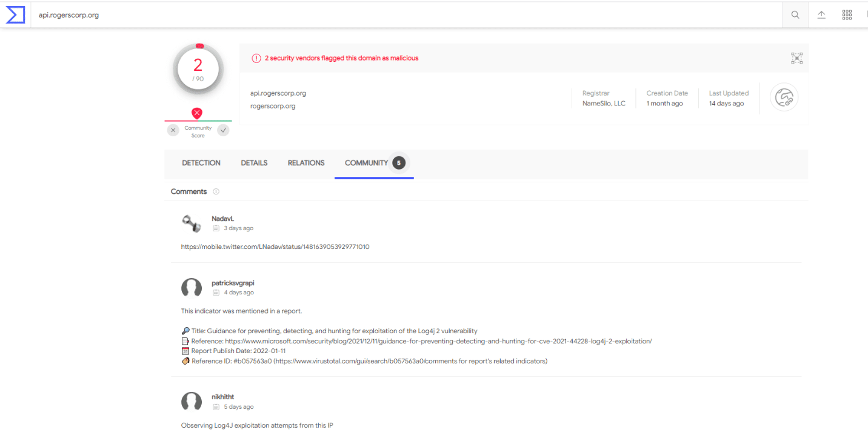Viewport: 868px width, 447px height.
Task: Click the community count badge 5
Action: [399, 162]
